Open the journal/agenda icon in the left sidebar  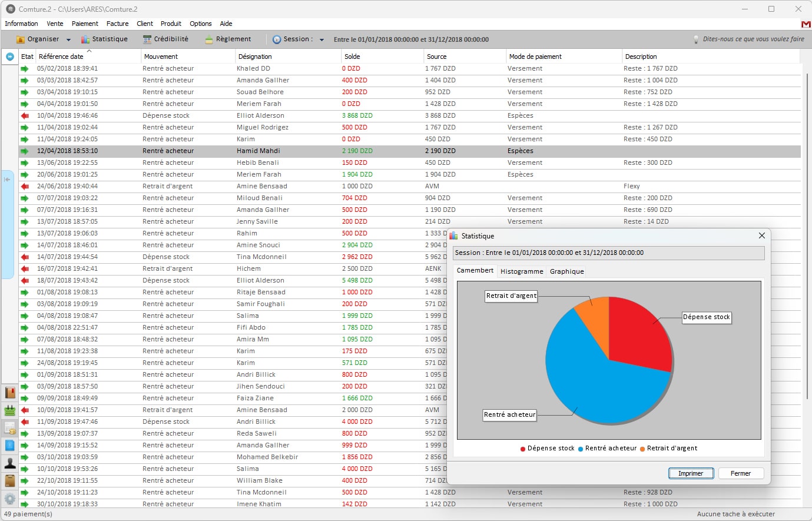pos(9,391)
